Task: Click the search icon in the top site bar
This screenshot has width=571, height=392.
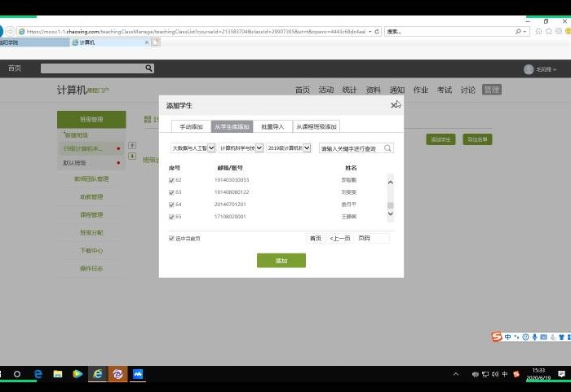Action: 148,69
